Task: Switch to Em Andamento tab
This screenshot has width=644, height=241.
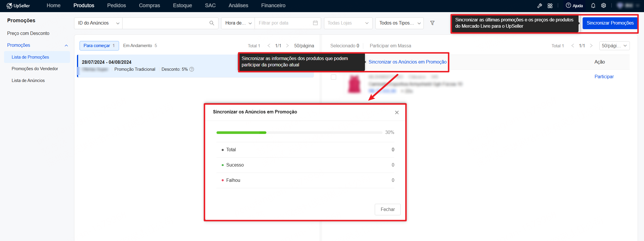Action: tap(140, 46)
